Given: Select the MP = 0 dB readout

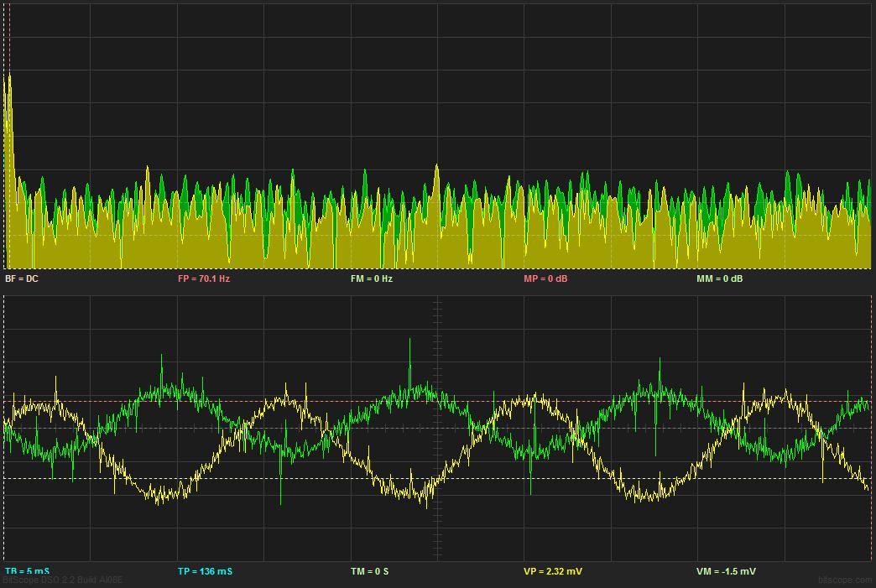Looking at the screenshot, I should [545, 278].
